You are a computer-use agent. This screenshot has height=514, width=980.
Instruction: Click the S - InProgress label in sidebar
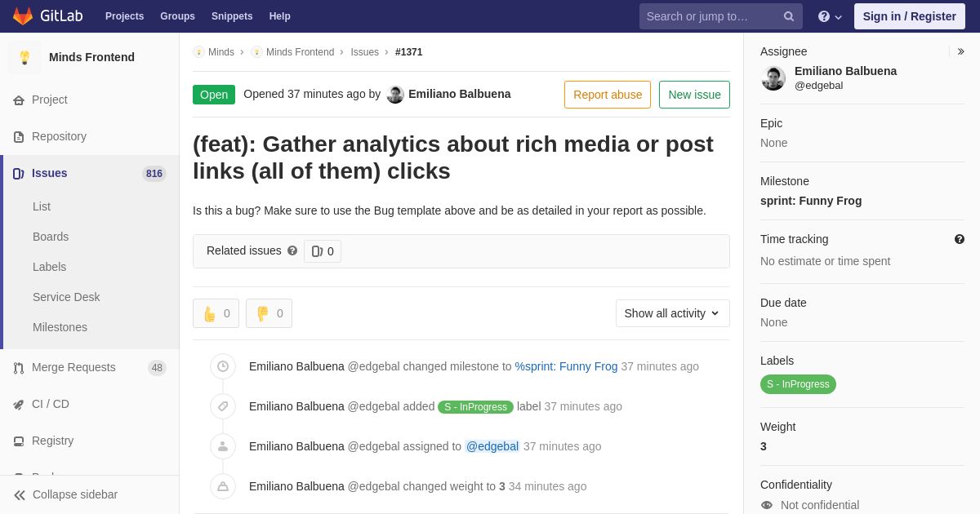pos(798,384)
